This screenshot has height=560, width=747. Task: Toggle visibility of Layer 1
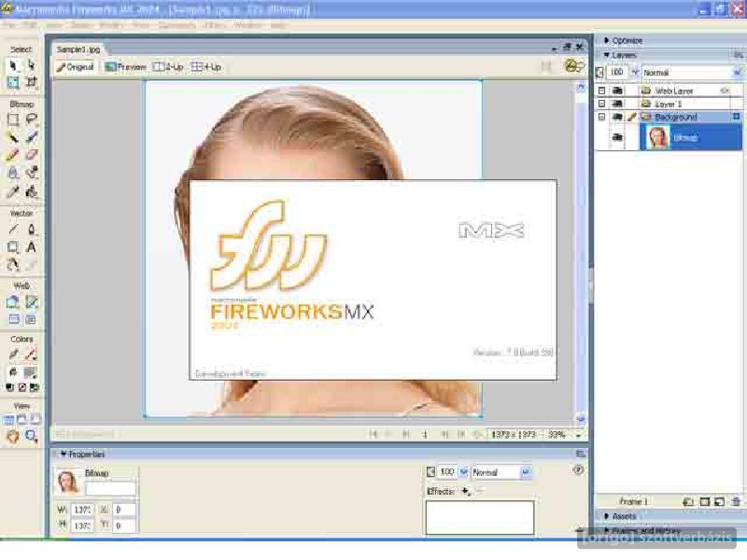pyautogui.click(x=617, y=104)
